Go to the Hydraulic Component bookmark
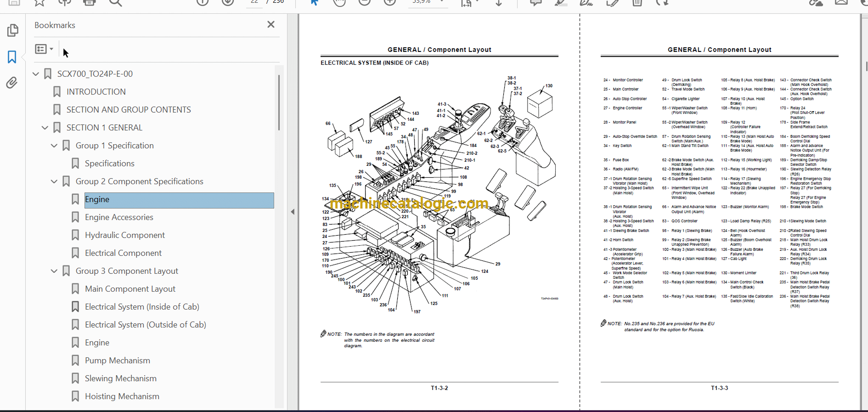This screenshot has height=412, width=868. (124, 235)
